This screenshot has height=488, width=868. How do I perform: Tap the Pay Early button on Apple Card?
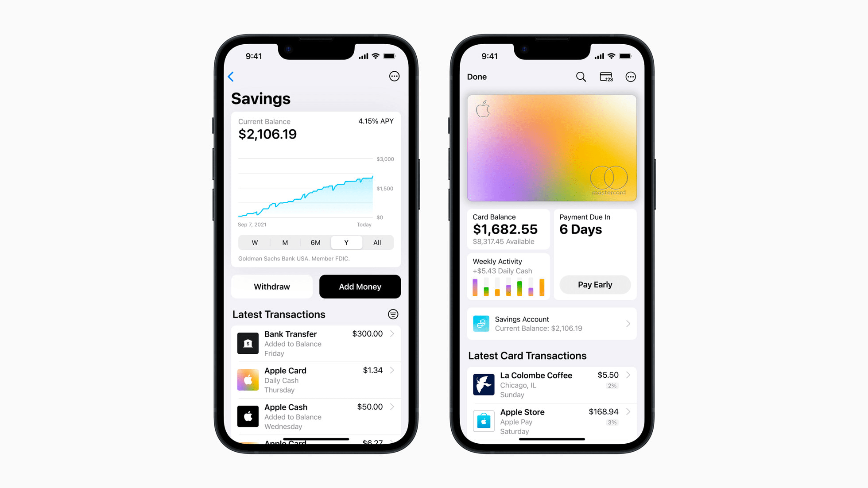594,284
